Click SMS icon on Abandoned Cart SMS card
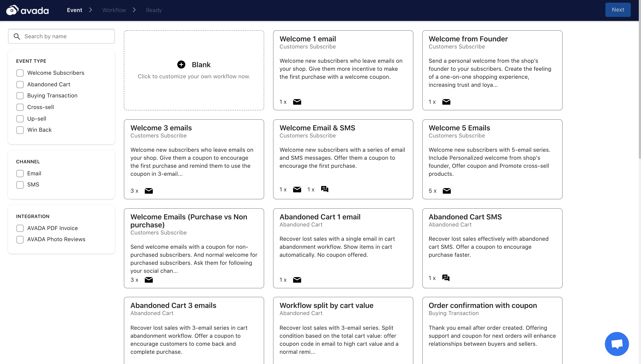The width and height of the screenshot is (641, 364). [446, 278]
